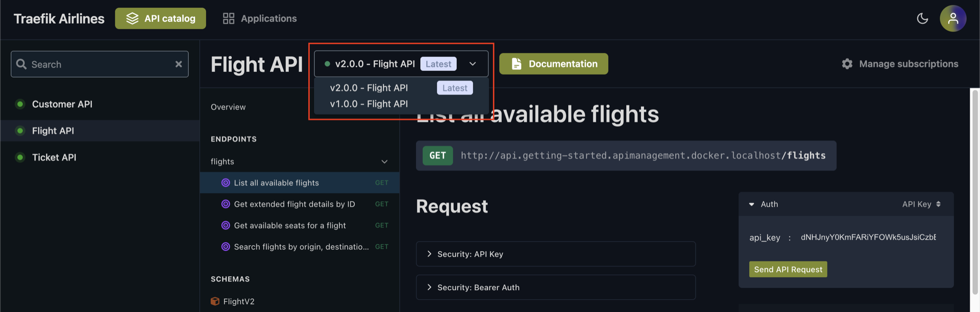The width and height of the screenshot is (980, 312).
Task: Click the SCHEMAS section heading
Action: 230,279
